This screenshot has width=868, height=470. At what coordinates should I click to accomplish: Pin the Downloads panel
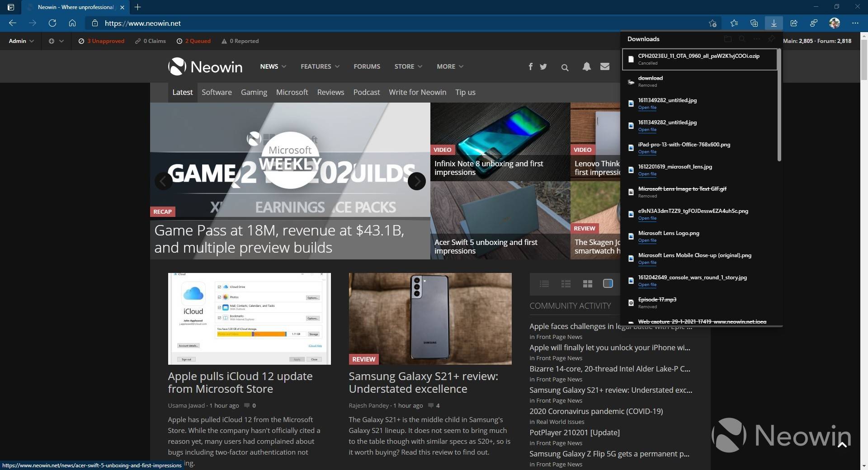(x=771, y=39)
